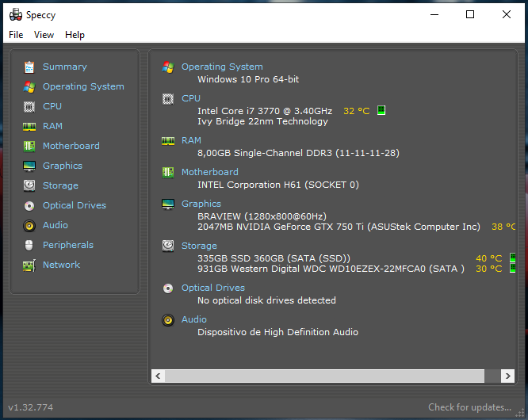Click the Operating System heading link in summary
This screenshot has height=420, width=528.
(x=222, y=67)
